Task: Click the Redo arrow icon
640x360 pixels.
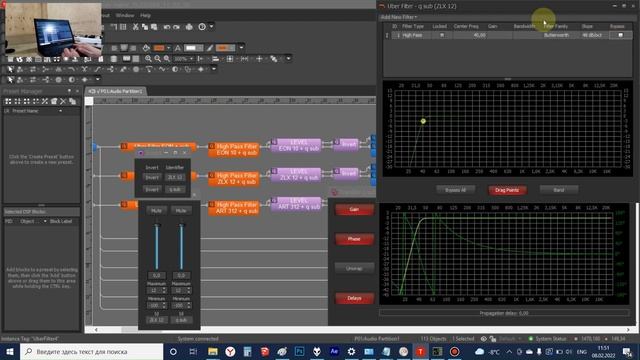Action: [176, 27]
